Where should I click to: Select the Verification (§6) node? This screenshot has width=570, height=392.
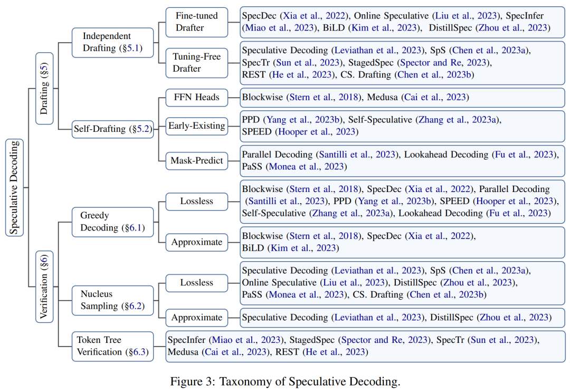point(44,286)
